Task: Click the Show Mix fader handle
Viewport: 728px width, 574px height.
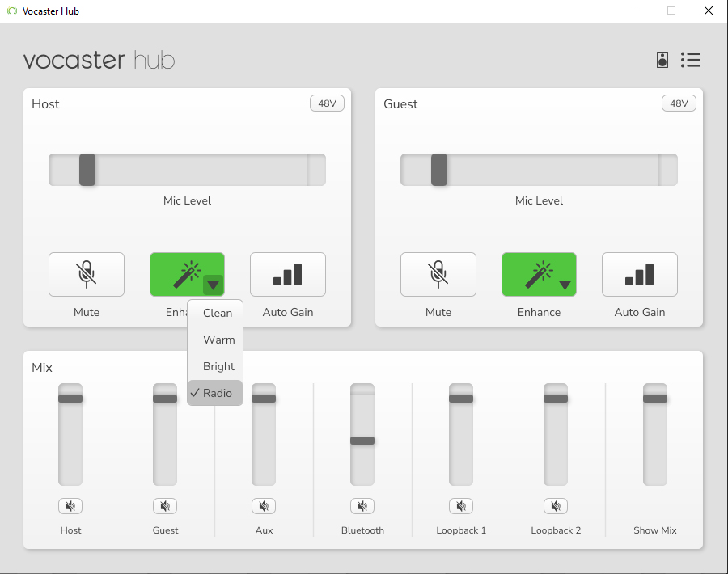Action: pyautogui.click(x=655, y=399)
